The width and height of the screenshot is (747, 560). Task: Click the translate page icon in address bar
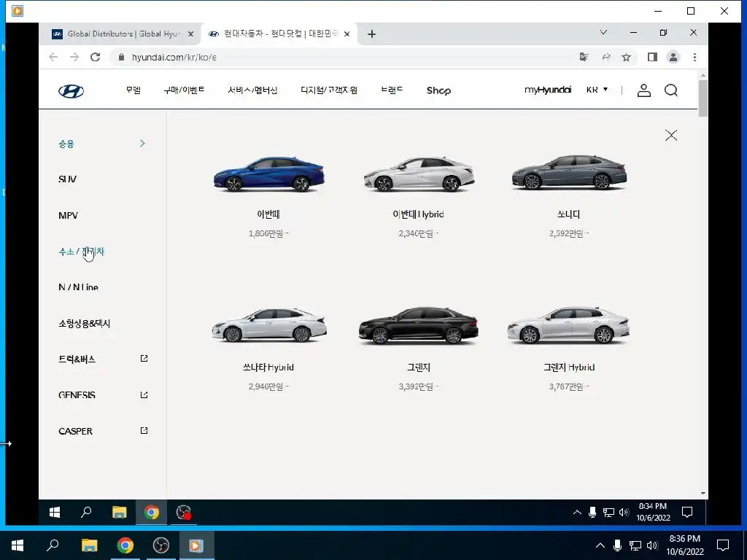pos(584,57)
